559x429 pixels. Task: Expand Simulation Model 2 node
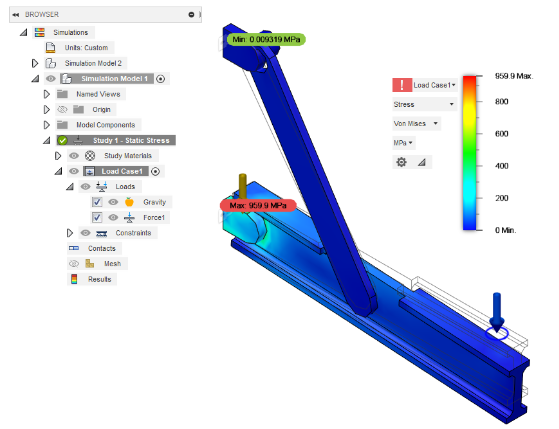coord(35,63)
